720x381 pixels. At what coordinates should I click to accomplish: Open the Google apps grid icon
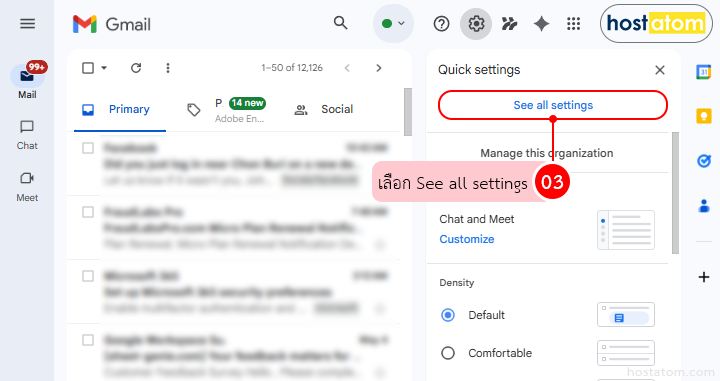point(574,23)
